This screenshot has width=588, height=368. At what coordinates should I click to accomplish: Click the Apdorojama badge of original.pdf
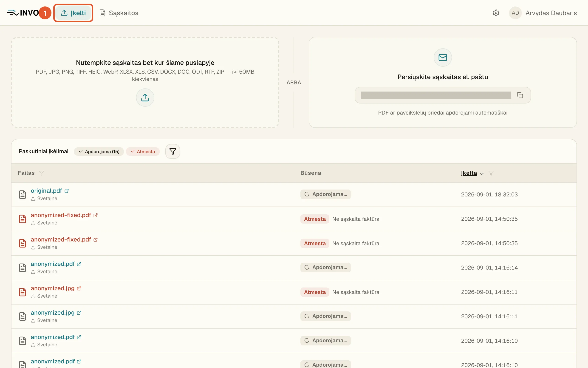[x=326, y=194]
